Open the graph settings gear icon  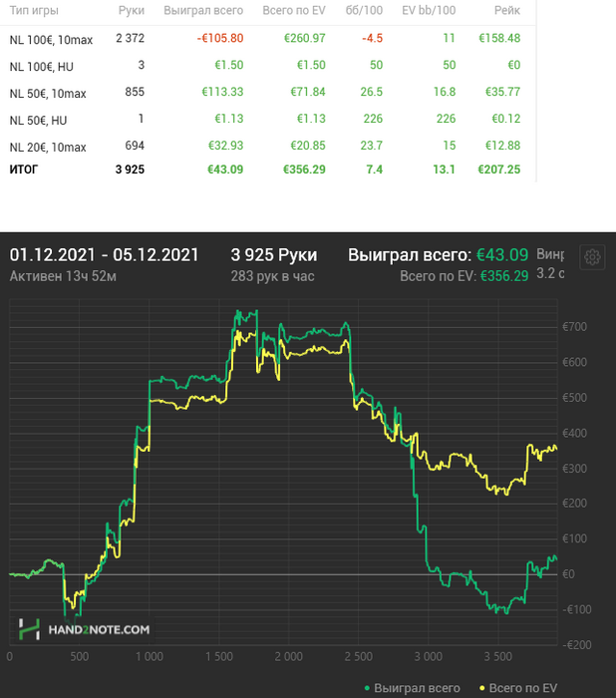point(592,257)
